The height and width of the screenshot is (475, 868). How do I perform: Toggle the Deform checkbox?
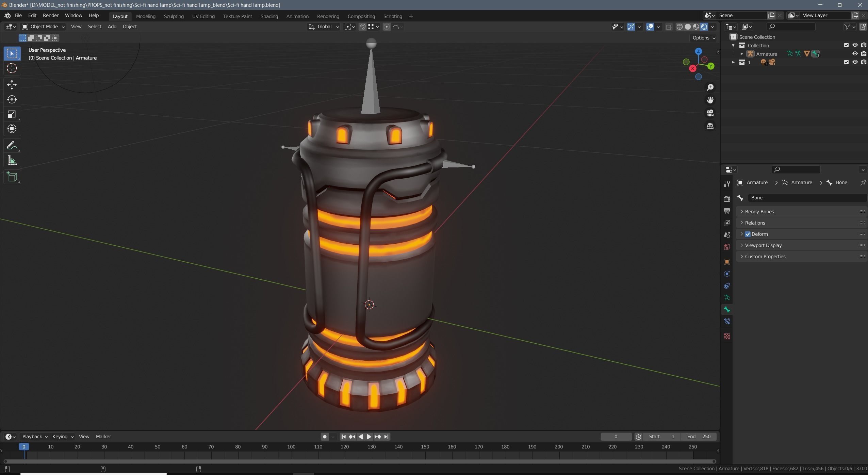click(748, 234)
